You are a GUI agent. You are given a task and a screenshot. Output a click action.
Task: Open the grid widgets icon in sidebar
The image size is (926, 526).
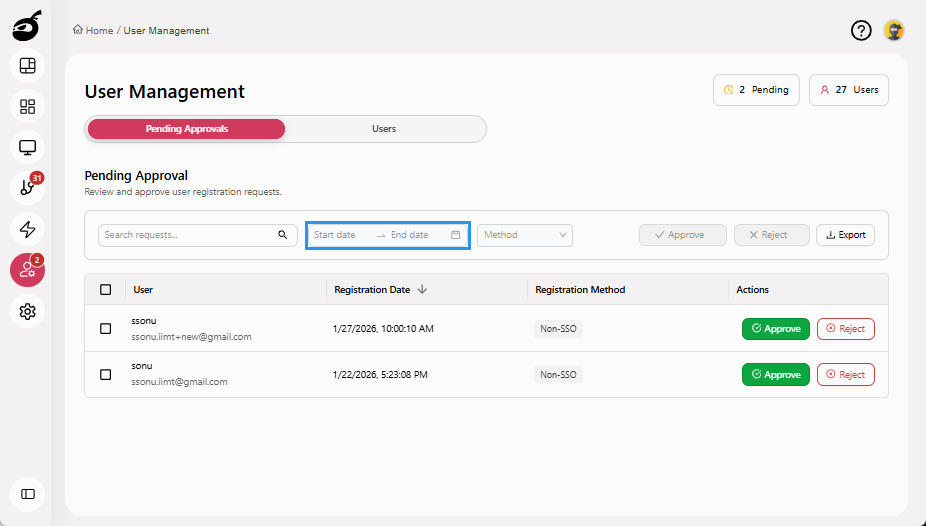click(27, 106)
